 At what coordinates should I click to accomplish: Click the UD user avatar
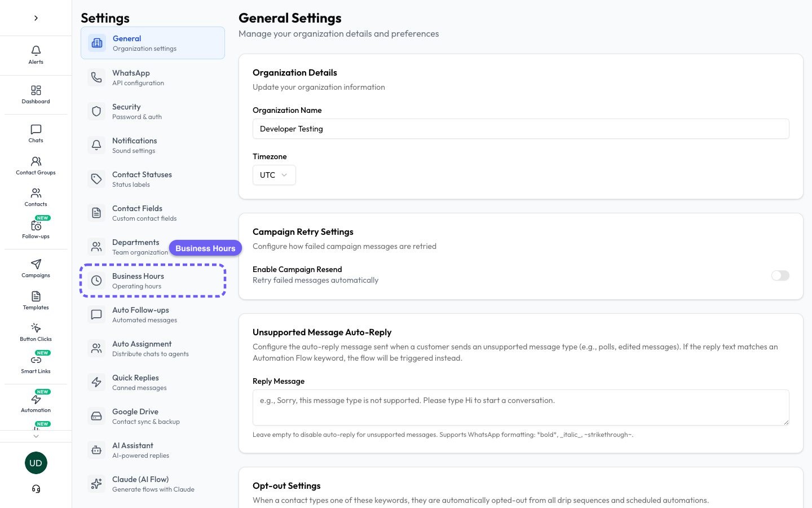pyautogui.click(x=36, y=463)
